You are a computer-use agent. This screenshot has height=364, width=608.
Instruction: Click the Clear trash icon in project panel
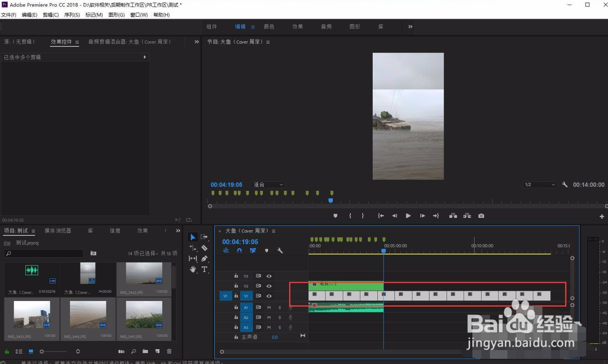169,351
